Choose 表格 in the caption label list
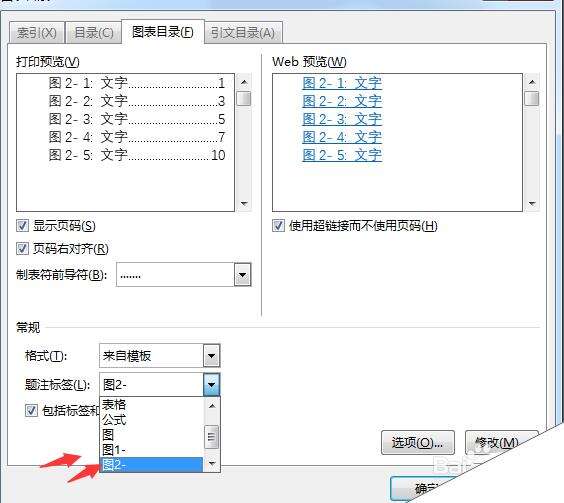 coord(151,404)
